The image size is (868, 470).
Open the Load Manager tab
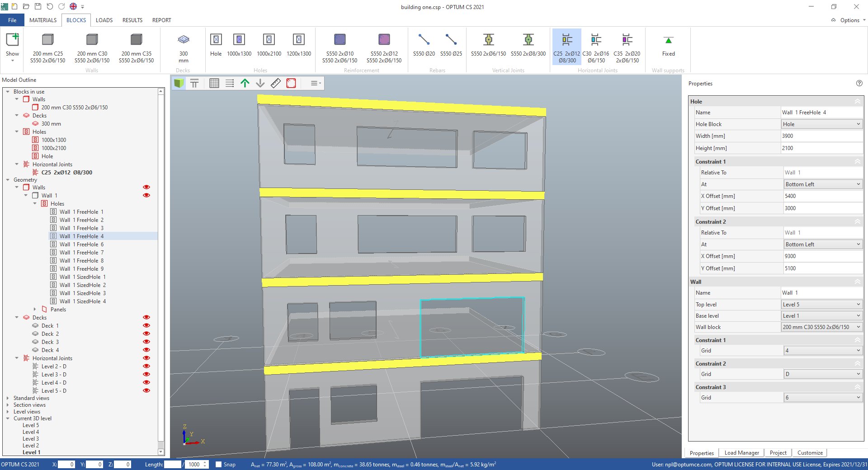pyautogui.click(x=741, y=453)
